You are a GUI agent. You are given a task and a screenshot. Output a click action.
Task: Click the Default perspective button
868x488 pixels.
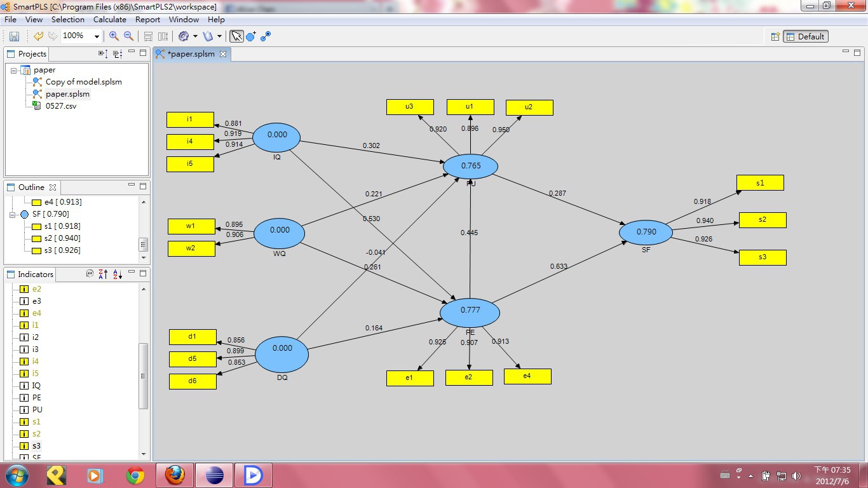tap(806, 37)
